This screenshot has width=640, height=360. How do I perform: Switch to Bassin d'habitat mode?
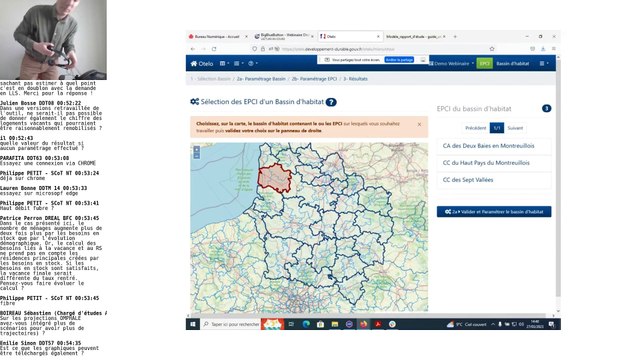tap(513, 64)
